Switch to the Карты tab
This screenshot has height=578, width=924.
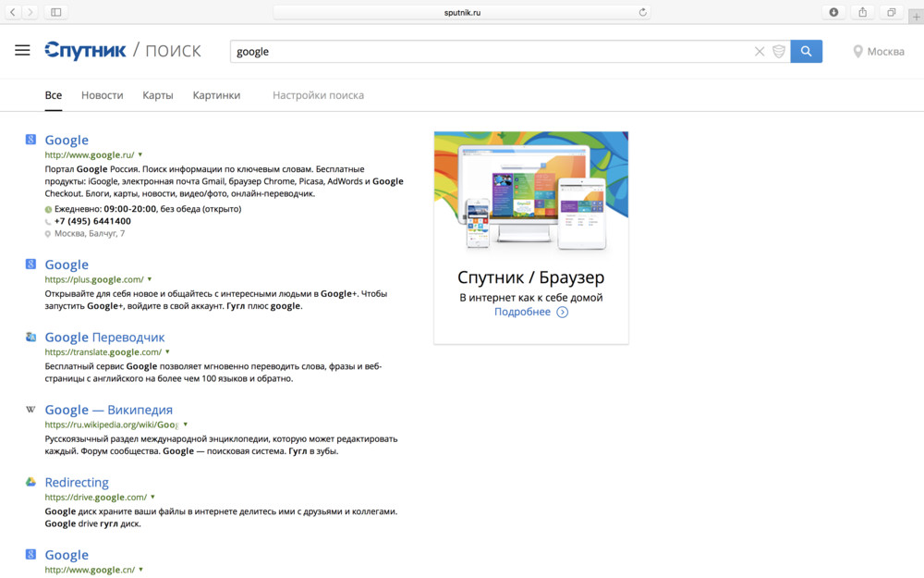[x=158, y=95]
